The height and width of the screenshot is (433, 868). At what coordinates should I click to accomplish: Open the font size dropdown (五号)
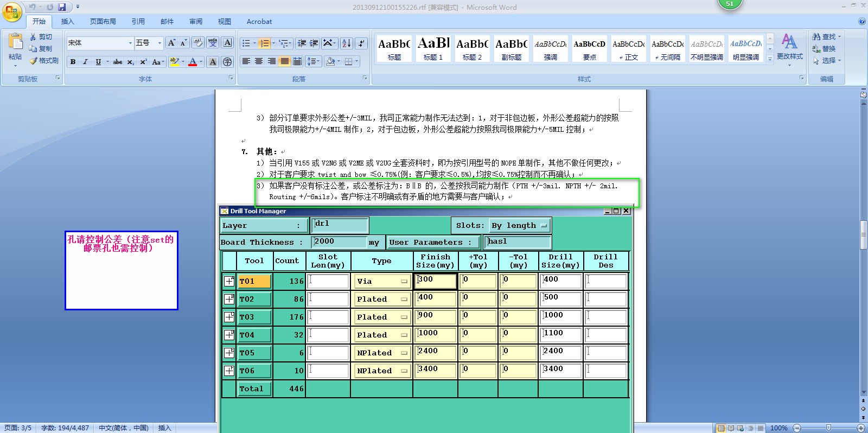[x=159, y=43]
